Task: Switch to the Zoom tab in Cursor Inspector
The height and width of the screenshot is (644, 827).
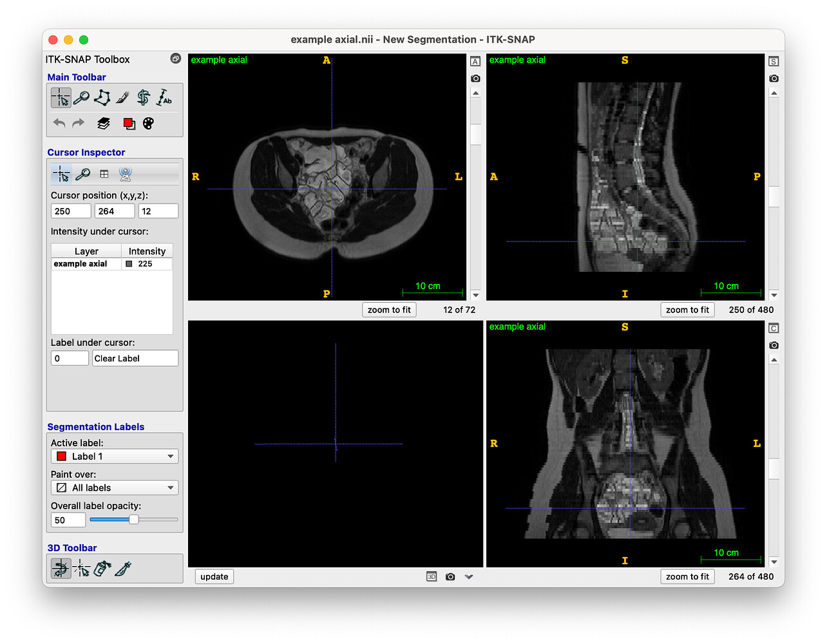Action: pos(82,174)
